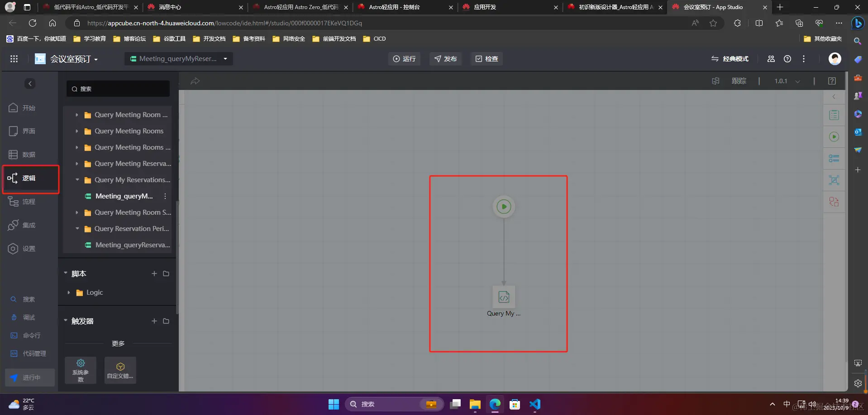Expand the Query Meeting Rooms folder
The width and height of the screenshot is (868, 415).
tap(77, 131)
